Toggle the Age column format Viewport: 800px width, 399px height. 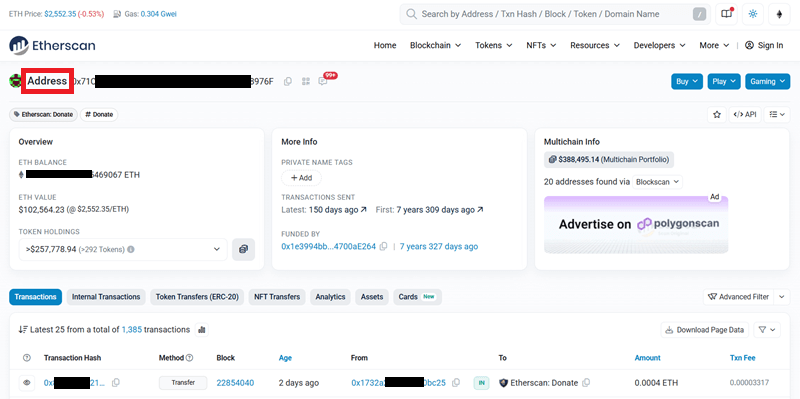[x=285, y=358]
